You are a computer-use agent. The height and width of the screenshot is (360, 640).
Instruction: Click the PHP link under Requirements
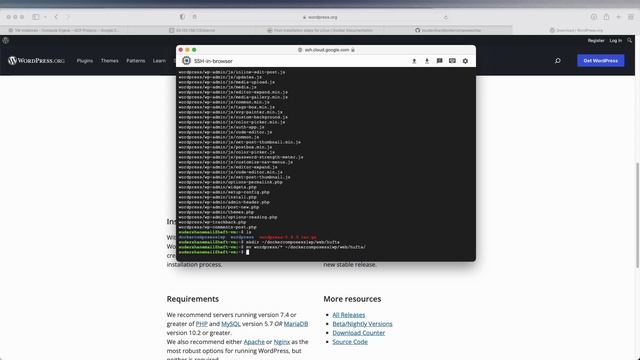click(202, 324)
